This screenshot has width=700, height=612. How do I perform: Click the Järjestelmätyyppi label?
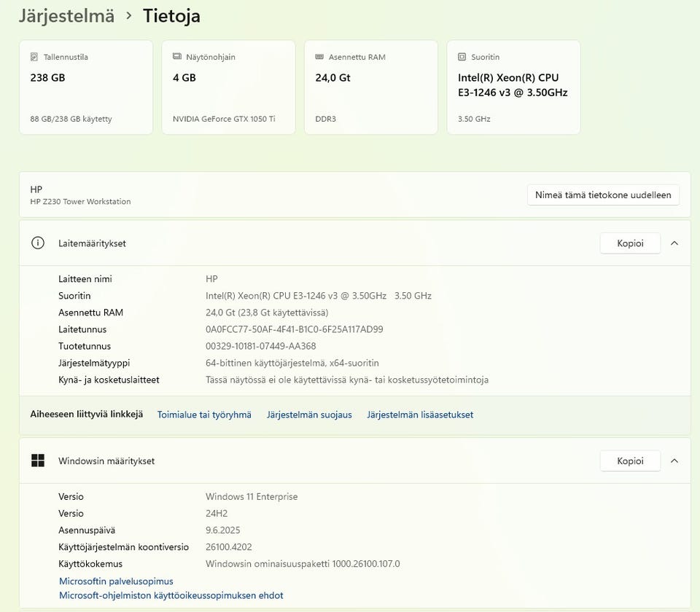point(94,363)
